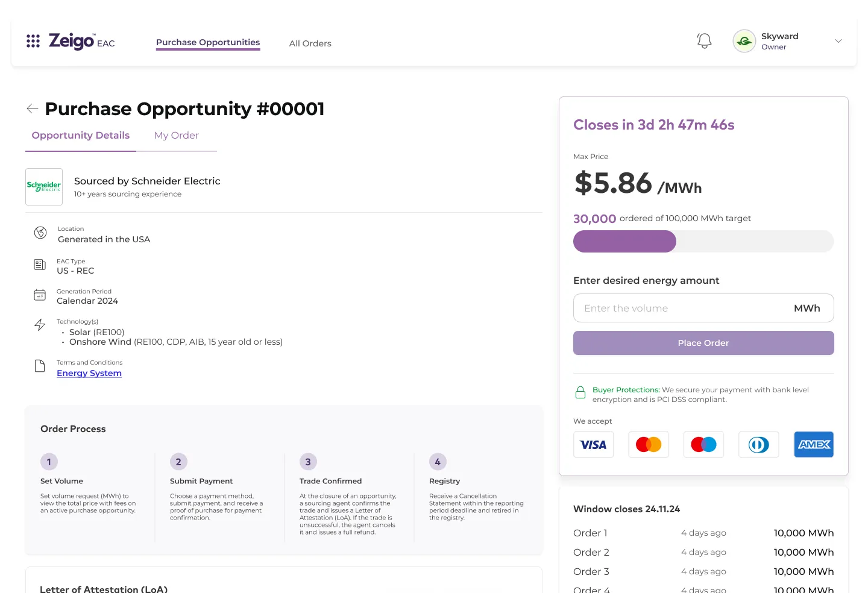Select the Opportunity Details tab
The height and width of the screenshot is (593, 868).
pos(81,136)
